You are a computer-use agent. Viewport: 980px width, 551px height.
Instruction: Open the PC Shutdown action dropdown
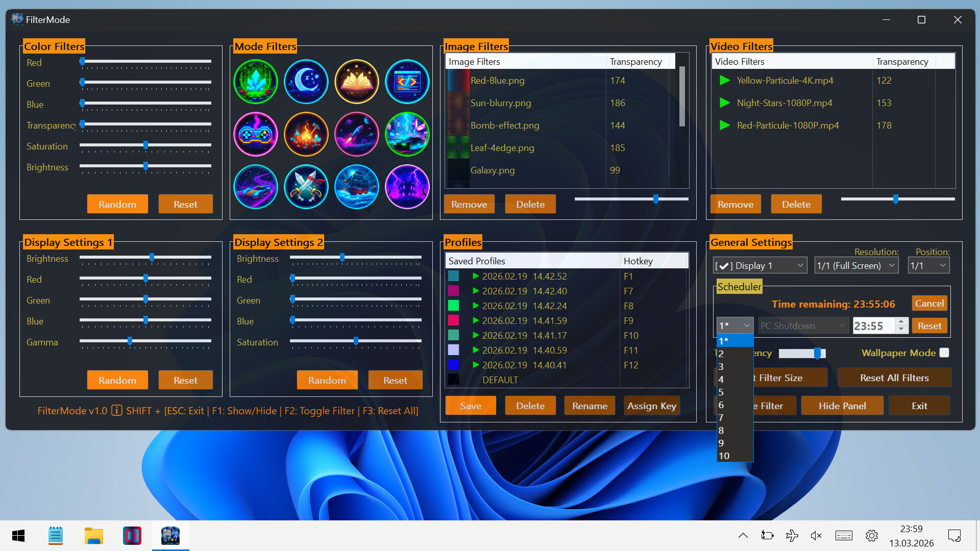click(x=803, y=325)
